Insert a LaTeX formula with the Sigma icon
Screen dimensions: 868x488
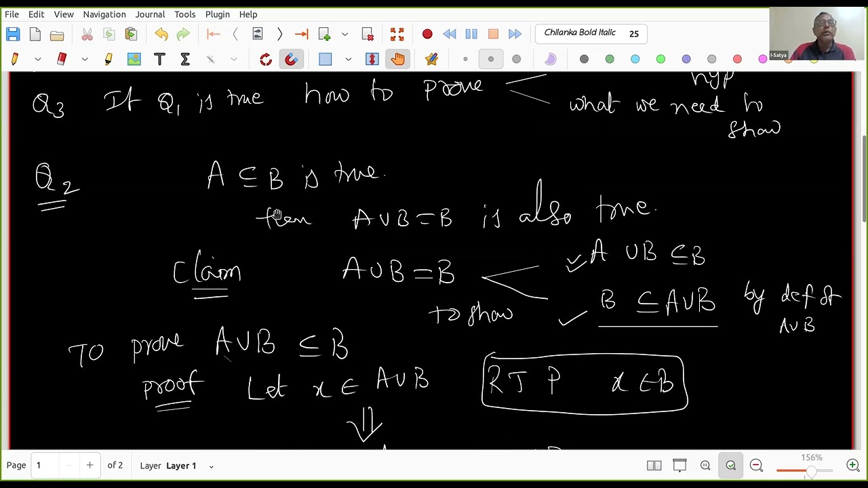pyautogui.click(x=184, y=60)
